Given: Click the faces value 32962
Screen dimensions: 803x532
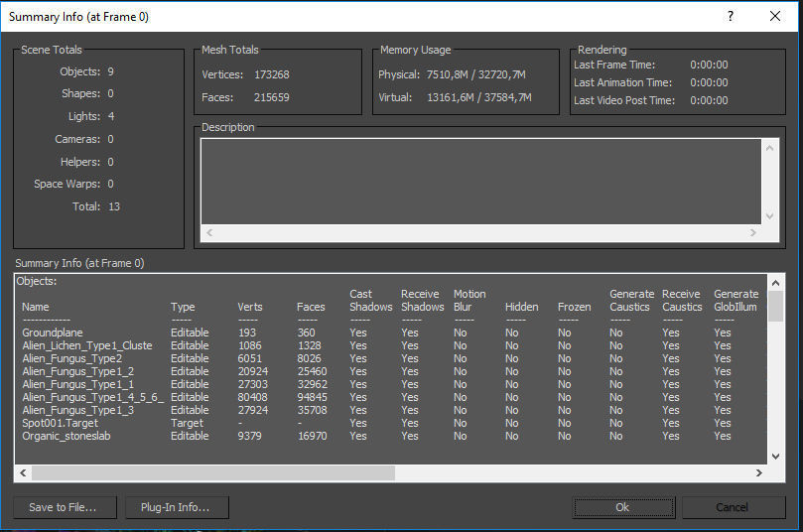Looking at the screenshot, I should [x=312, y=384].
